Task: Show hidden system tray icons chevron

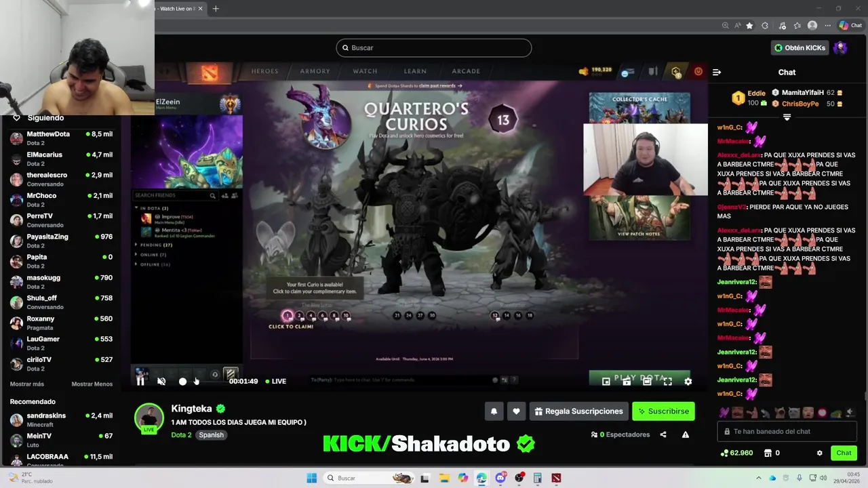Action: pyautogui.click(x=759, y=478)
